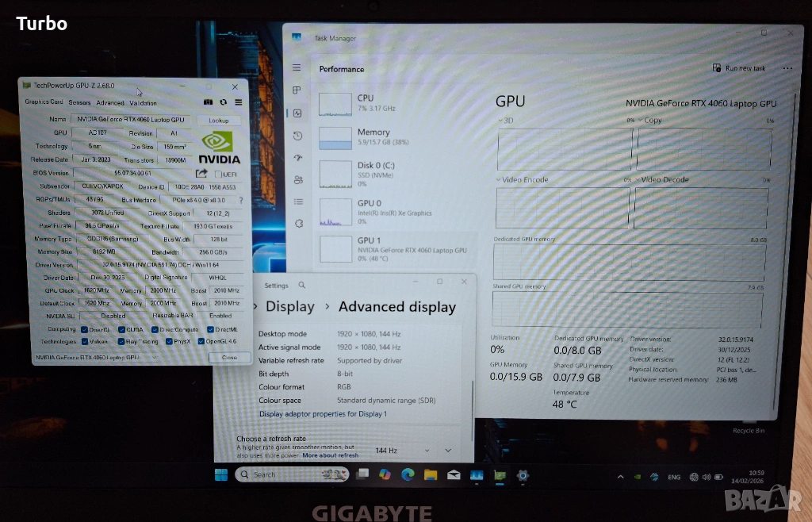Open Task Manager Startup apps icon
The width and height of the screenshot is (812, 522).
coord(297,158)
